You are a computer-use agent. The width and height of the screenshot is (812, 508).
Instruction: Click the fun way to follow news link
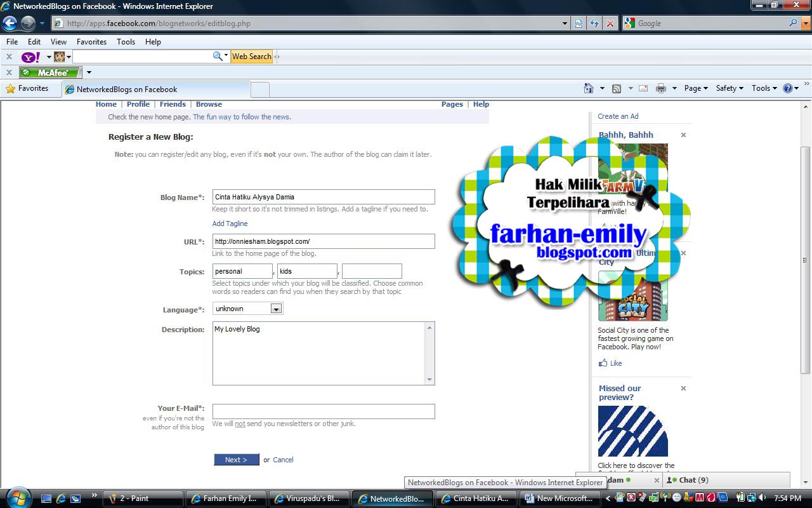coord(242,117)
